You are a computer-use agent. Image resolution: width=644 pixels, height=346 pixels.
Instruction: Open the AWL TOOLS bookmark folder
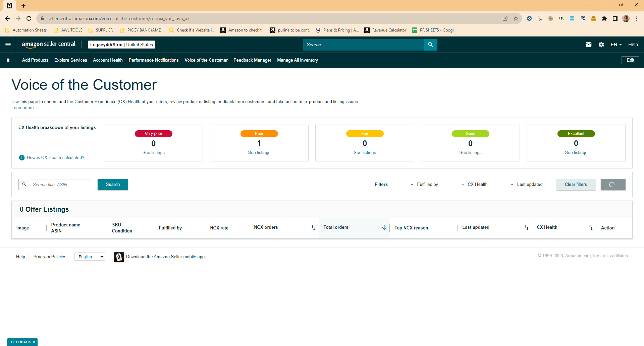(68, 30)
